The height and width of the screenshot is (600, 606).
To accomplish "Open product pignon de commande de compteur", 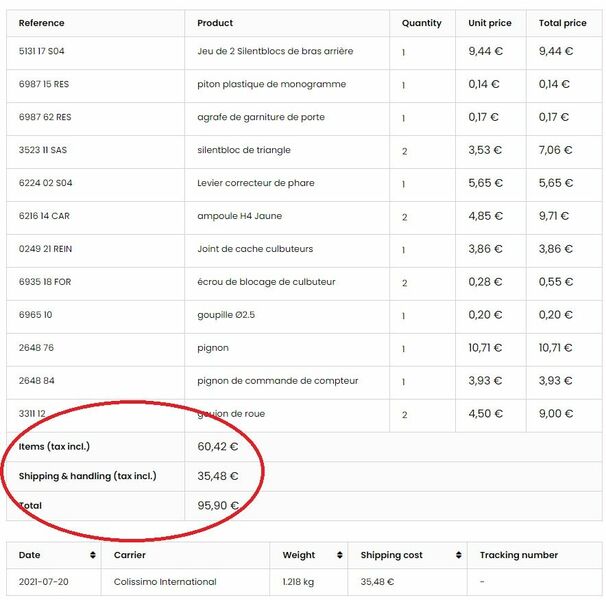I will point(277,380).
